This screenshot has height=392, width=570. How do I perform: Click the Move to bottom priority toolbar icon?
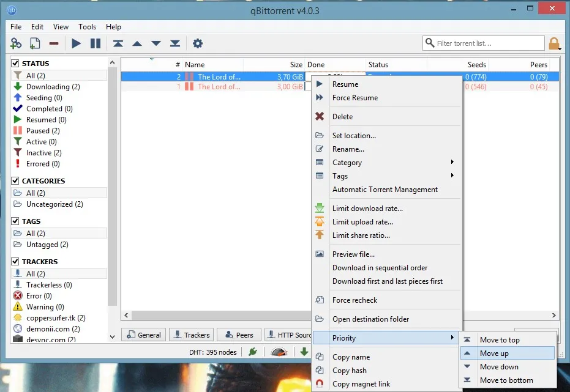click(175, 43)
